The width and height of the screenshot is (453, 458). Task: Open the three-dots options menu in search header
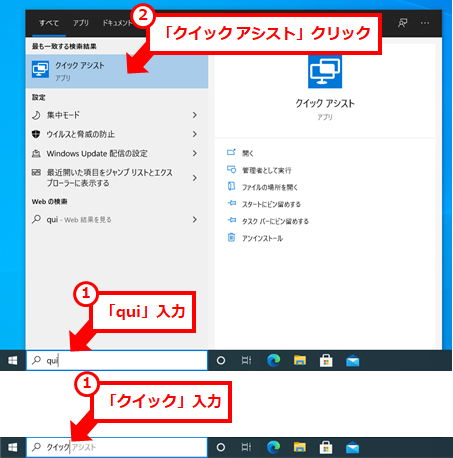click(425, 23)
